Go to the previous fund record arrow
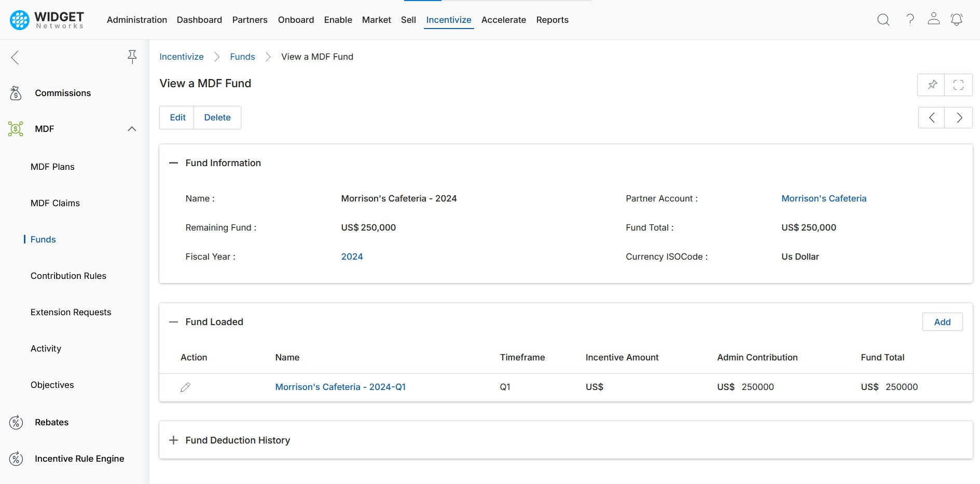This screenshot has width=980, height=484. 932,118
